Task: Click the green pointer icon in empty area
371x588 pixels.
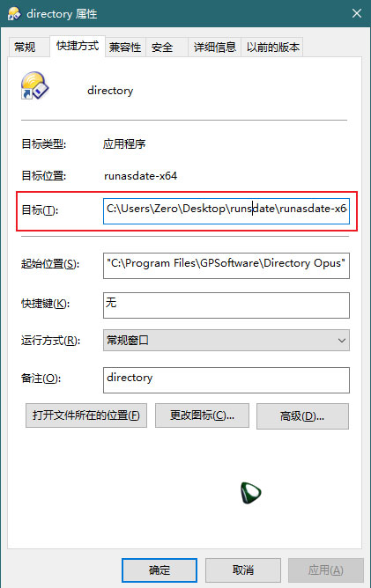Action: tap(250, 493)
